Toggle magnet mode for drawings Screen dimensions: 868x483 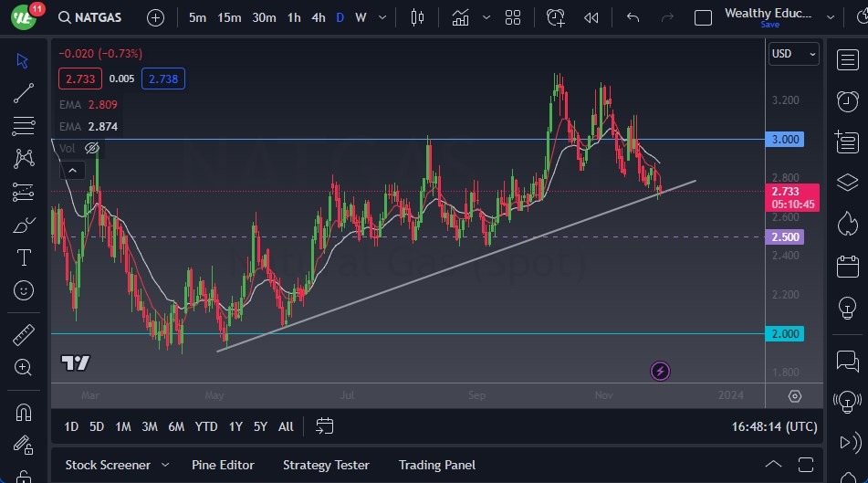click(24, 412)
